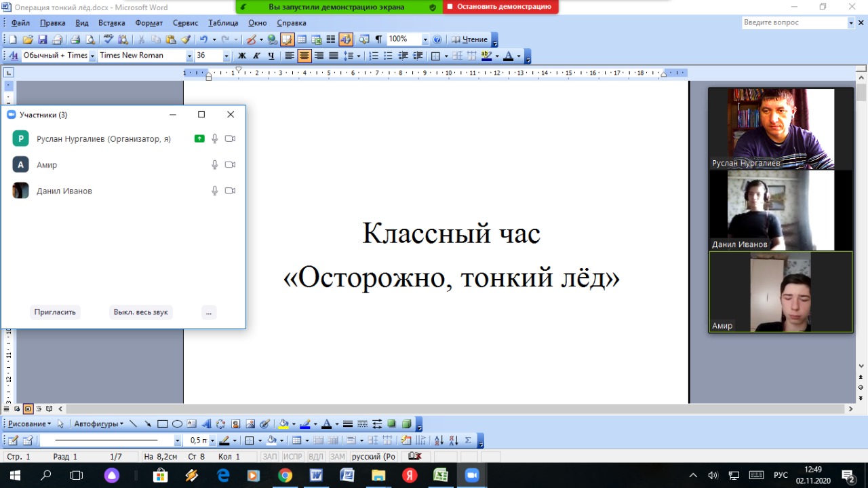Screen dimensions: 868x488
Task: Toggle italic formatting (К)
Action: (256, 56)
